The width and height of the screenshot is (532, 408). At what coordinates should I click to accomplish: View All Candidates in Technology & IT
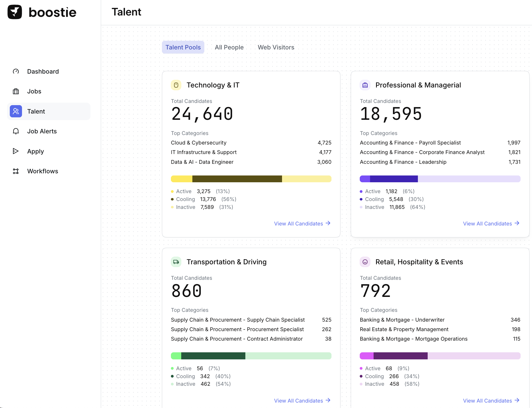pos(302,223)
